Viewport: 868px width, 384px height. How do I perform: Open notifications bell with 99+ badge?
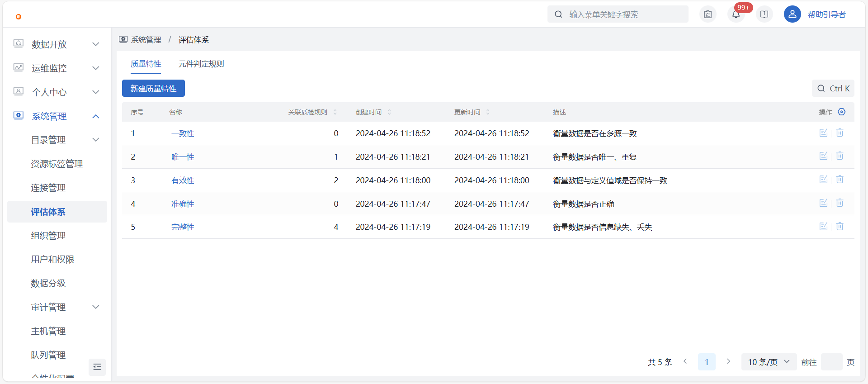[736, 14]
